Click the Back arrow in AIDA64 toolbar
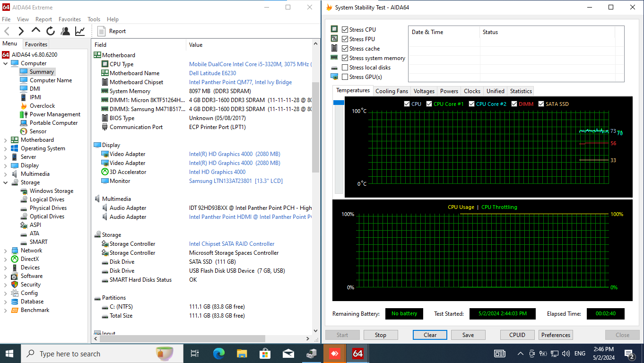 click(x=7, y=31)
